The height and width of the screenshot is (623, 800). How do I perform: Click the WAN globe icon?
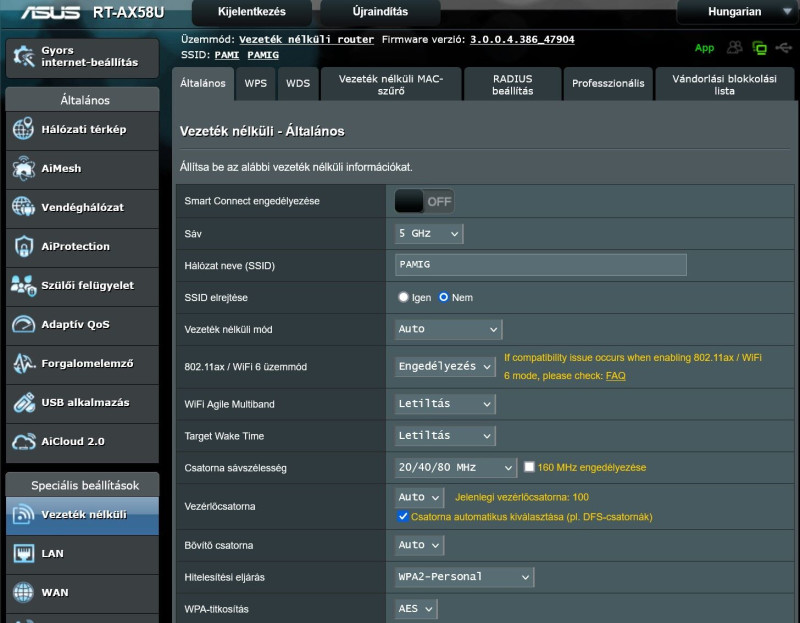[23, 592]
